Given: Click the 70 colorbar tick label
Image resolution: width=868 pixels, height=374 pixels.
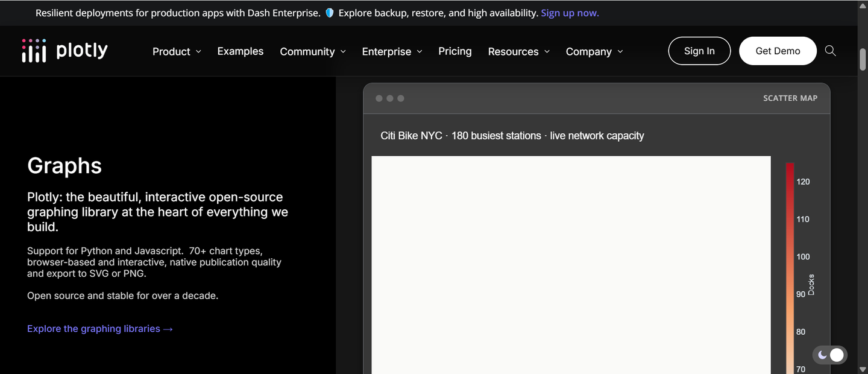Looking at the screenshot, I should pos(801,369).
